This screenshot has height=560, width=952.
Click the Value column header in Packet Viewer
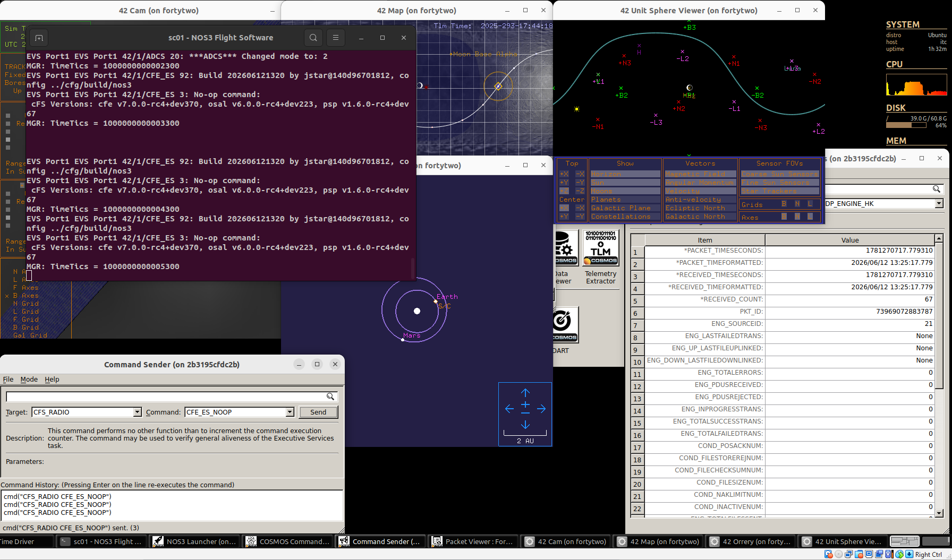pos(850,240)
